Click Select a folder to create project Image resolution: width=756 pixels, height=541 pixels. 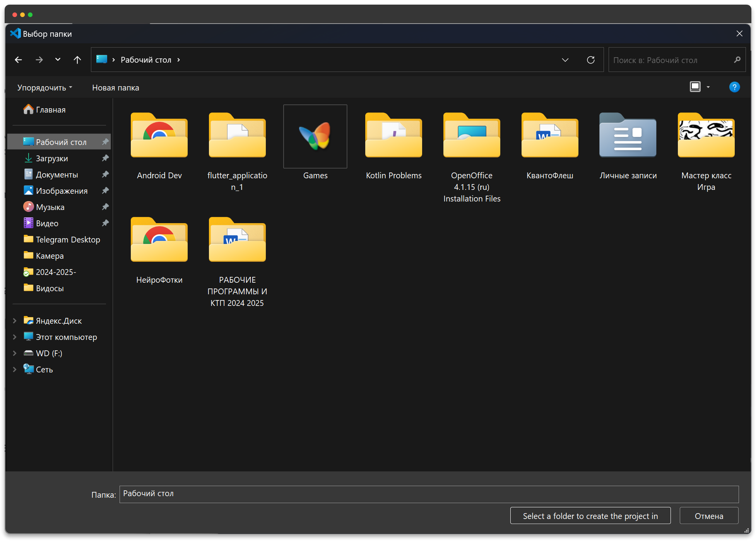coord(590,516)
